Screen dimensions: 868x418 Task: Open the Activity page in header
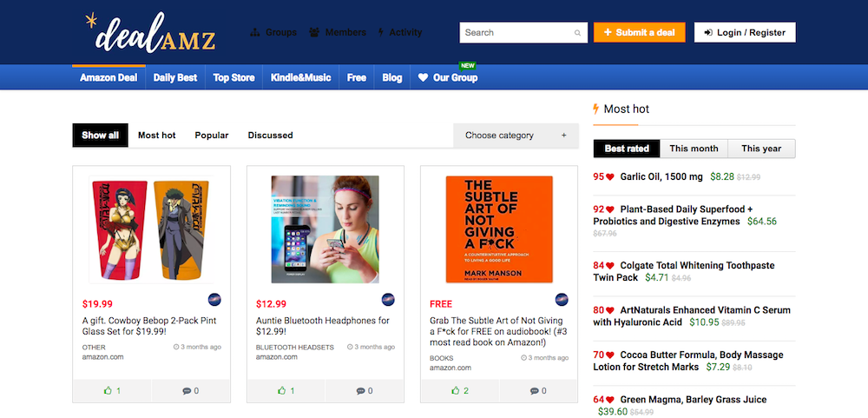[x=399, y=32]
